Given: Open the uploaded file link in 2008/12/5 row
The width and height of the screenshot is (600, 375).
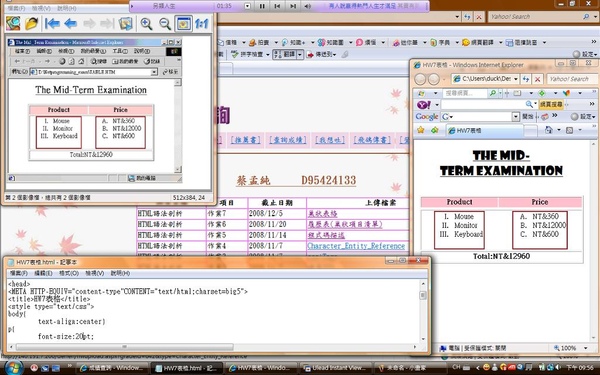Looking at the screenshot, I should pyautogui.click(x=323, y=214).
